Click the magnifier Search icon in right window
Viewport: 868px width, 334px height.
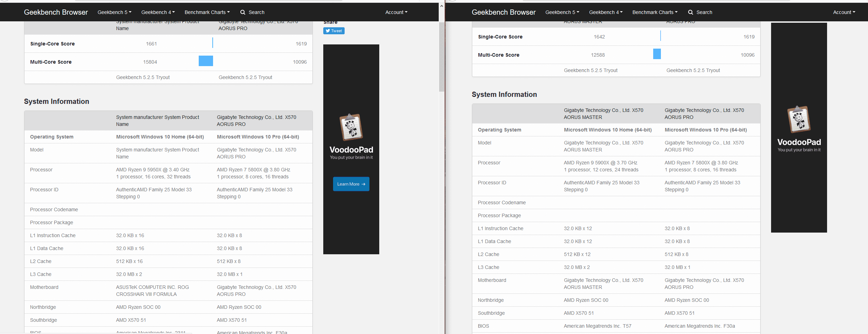pyautogui.click(x=690, y=12)
